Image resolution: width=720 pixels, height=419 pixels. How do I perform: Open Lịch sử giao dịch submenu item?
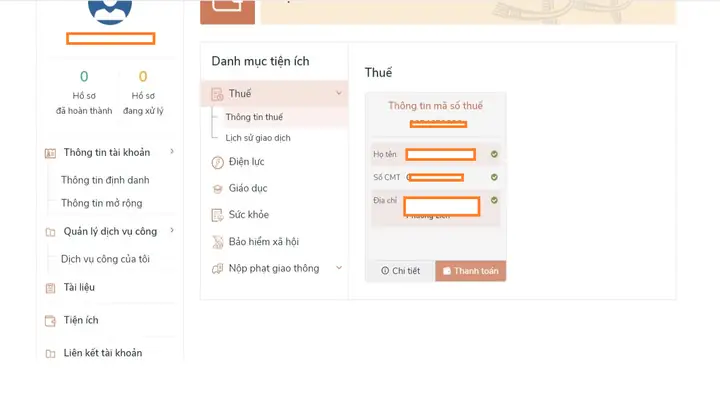coord(258,138)
